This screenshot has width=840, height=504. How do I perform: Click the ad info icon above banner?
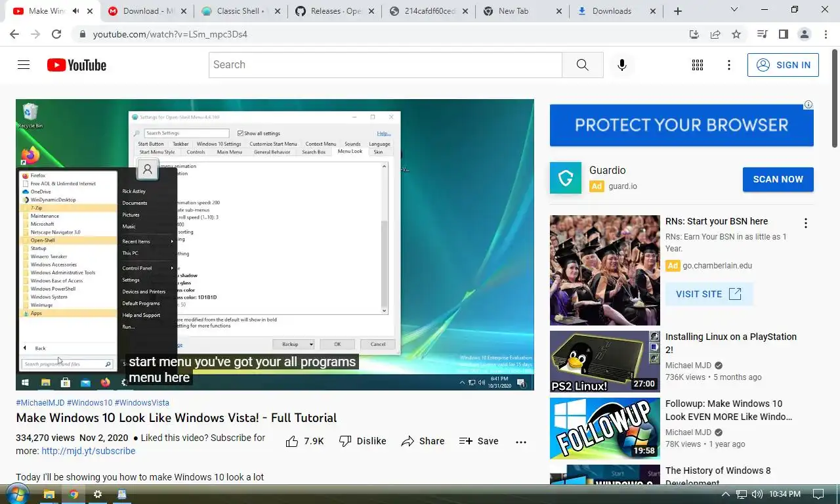[x=808, y=104]
